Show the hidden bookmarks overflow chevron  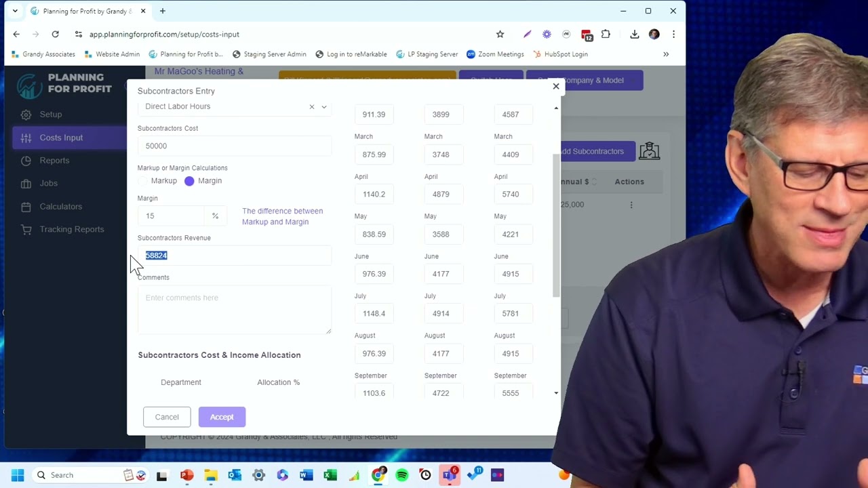[666, 54]
